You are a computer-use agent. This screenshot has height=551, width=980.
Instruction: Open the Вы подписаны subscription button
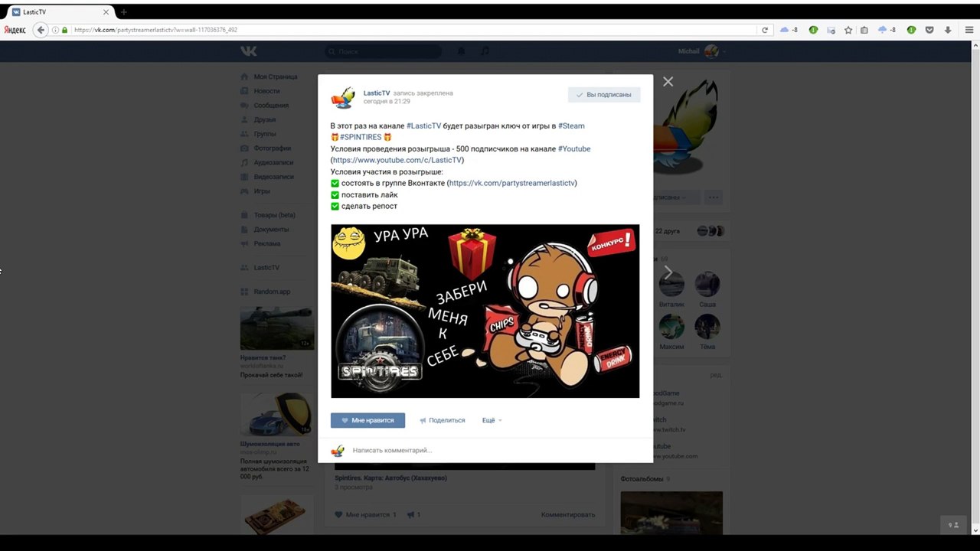point(604,95)
